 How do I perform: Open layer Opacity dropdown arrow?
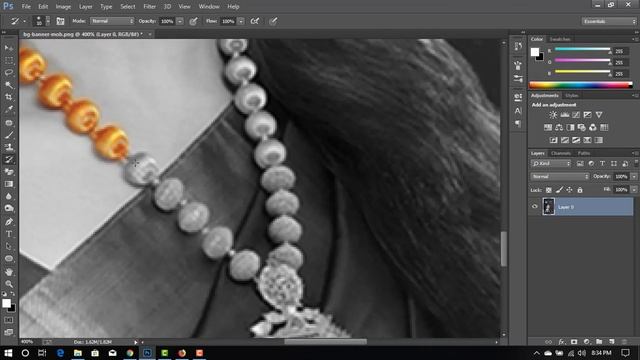click(x=634, y=177)
